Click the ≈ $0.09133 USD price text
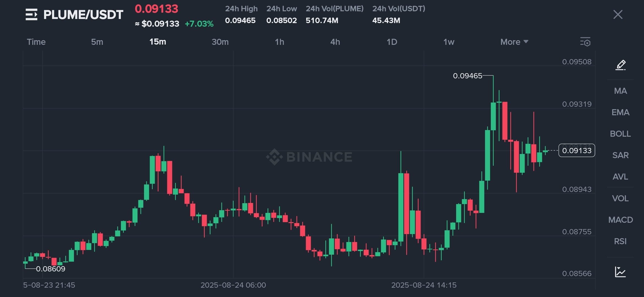644x297 pixels. pos(157,24)
